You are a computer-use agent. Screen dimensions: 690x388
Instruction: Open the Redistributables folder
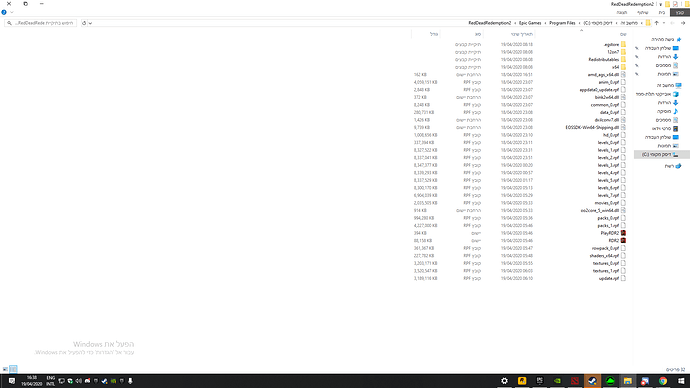pyautogui.click(x=607, y=59)
